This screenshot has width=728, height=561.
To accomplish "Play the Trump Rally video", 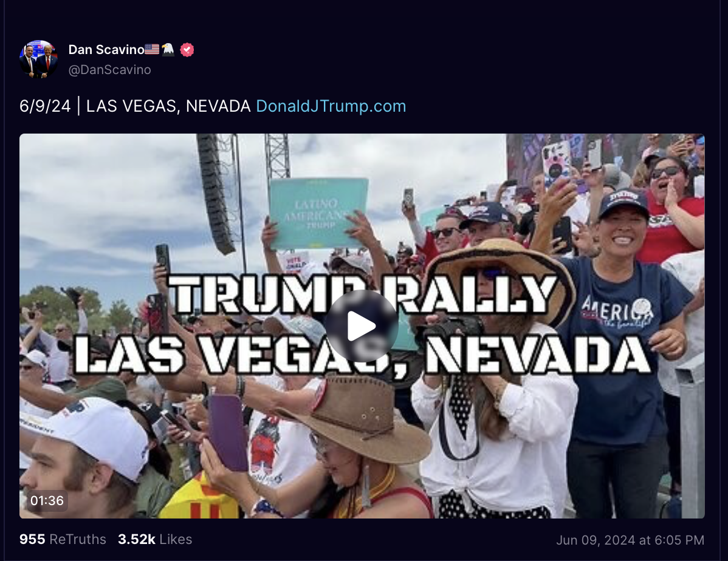I will pyautogui.click(x=362, y=326).
